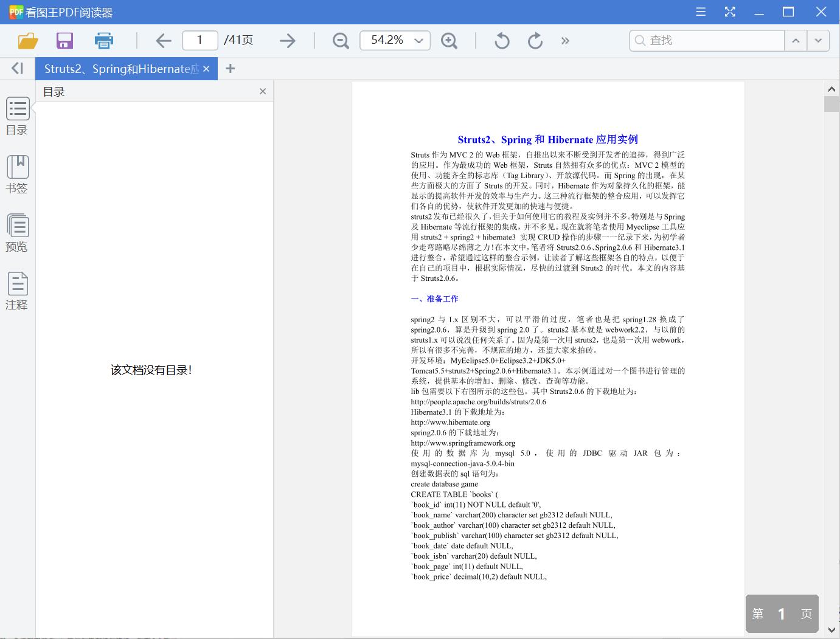Open the 目录 outline sidebar panel

tap(17, 116)
